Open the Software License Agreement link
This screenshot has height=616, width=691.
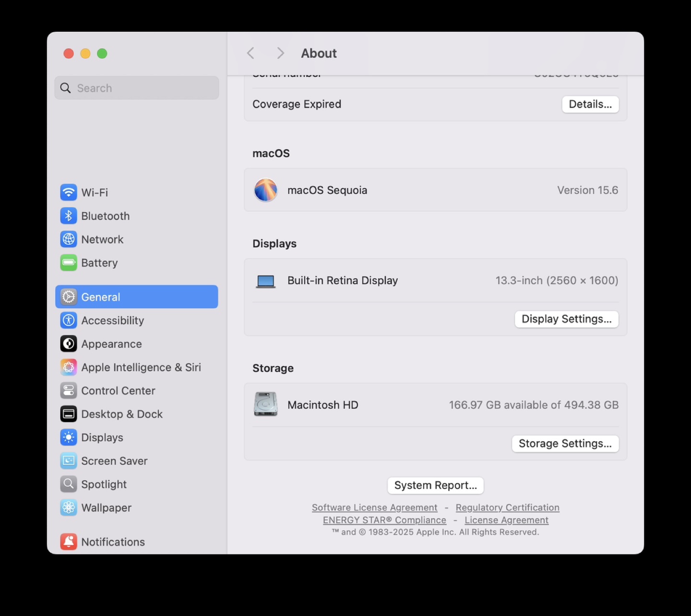coord(374,507)
